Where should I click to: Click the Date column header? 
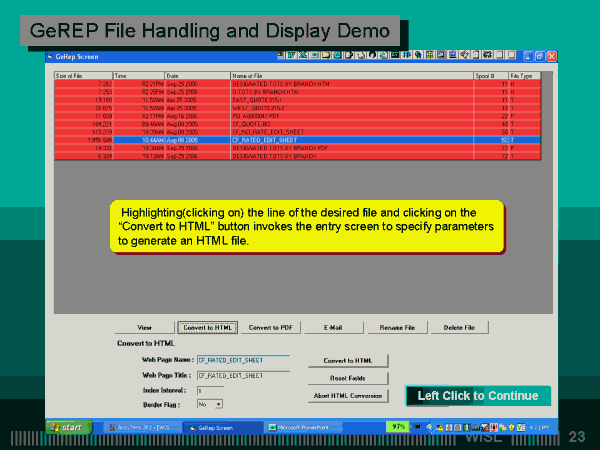(x=197, y=75)
